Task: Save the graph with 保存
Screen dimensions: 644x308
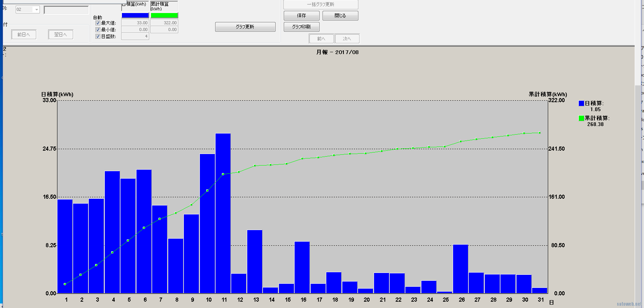Action: pyautogui.click(x=301, y=16)
